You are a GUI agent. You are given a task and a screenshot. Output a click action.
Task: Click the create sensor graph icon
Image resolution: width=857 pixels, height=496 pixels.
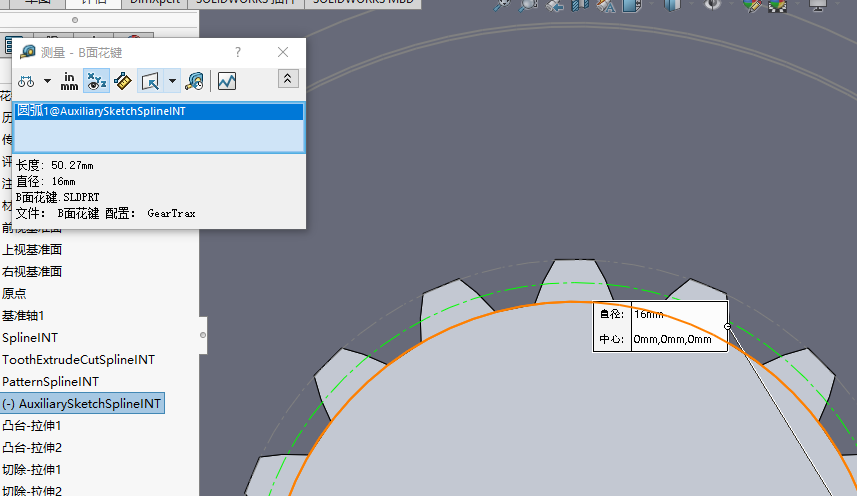click(227, 81)
